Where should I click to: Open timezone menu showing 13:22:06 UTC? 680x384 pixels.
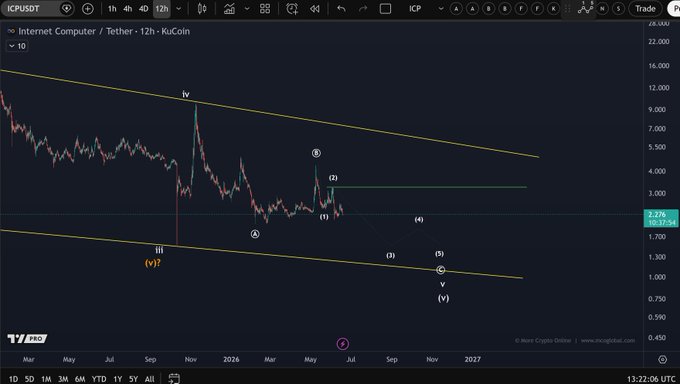point(651,379)
